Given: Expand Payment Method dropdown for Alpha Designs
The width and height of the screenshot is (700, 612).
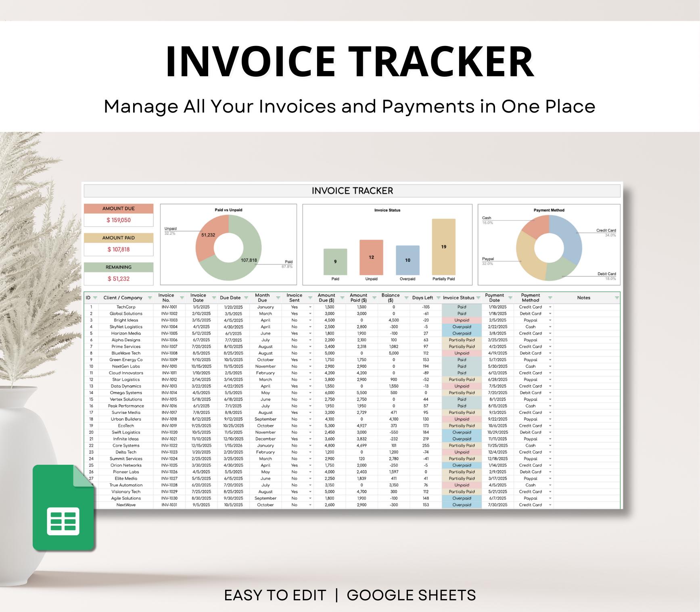Looking at the screenshot, I should pyautogui.click(x=550, y=340).
